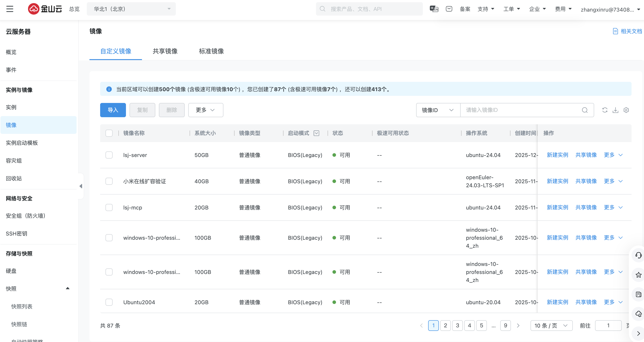Switch to the 共享镜像 tab
This screenshot has height=342, width=644.
(165, 51)
